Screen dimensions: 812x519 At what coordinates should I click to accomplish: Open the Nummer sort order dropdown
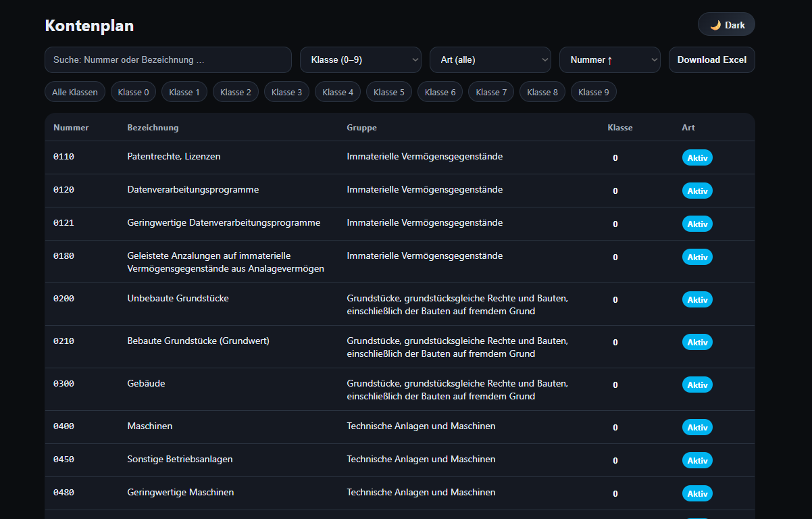click(x=609, y=59)
